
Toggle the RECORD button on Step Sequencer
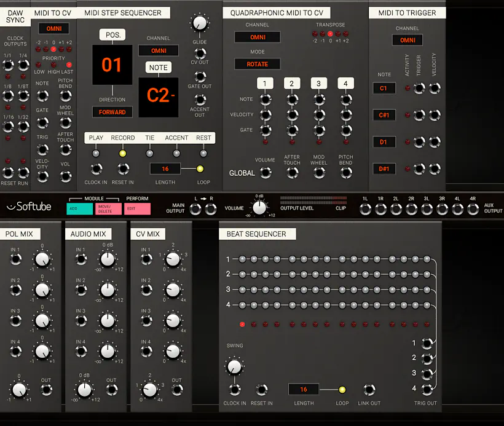(x=122, y=153)
